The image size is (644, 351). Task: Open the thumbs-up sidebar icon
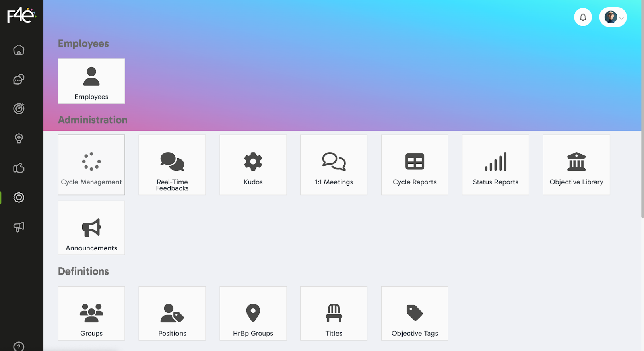click(x=19, y=168)
